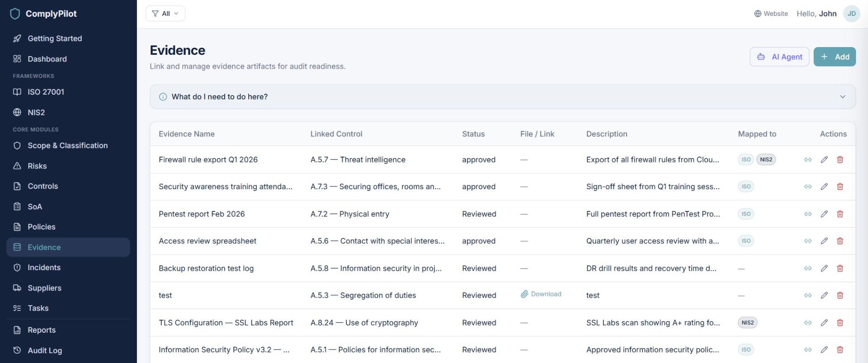The height and width of the screenshot is (363, 868).
Task: Go to Policies in sidebar
Action: [x=68, y=227]
